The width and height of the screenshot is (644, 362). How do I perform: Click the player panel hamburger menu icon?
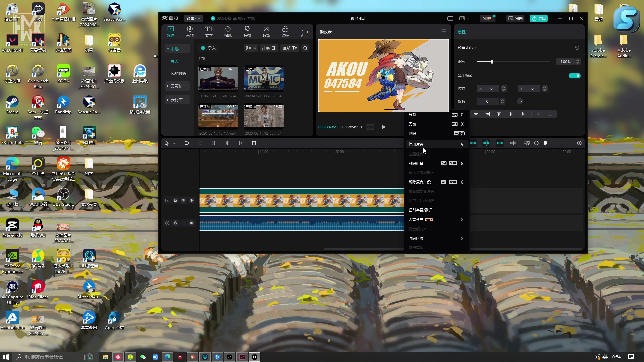[x=444, y=32]
